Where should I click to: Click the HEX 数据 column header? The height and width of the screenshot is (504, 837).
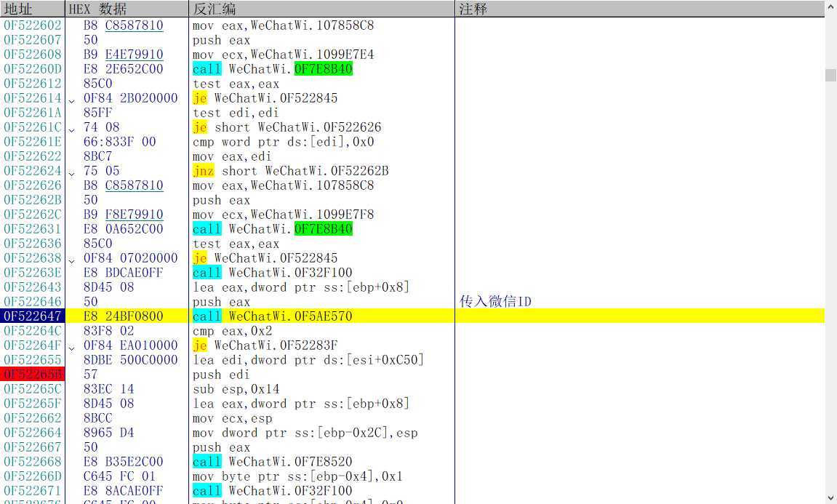tap(127, 9)
